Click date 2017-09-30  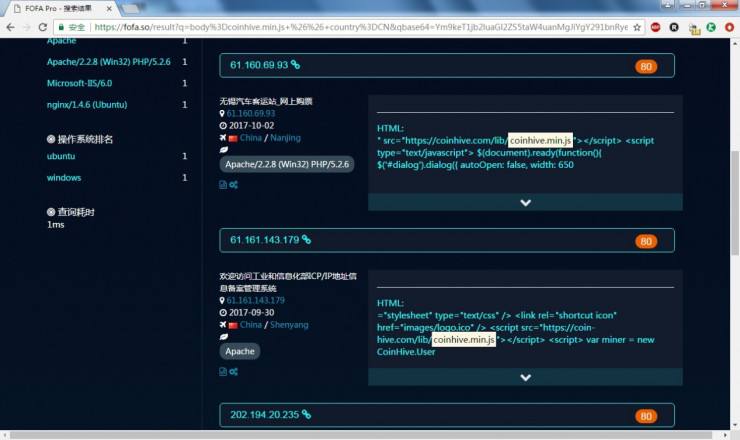pyautogui.click(x=251, y=313)
